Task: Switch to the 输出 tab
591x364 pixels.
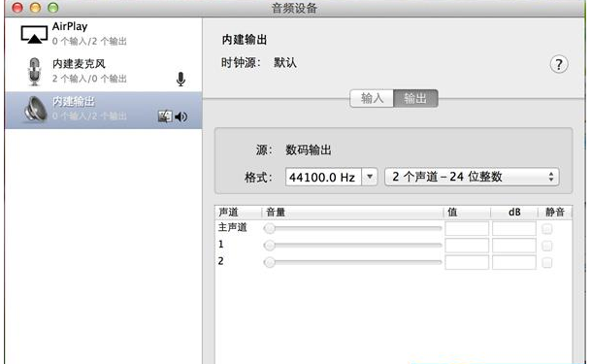Action: [415, 99]
